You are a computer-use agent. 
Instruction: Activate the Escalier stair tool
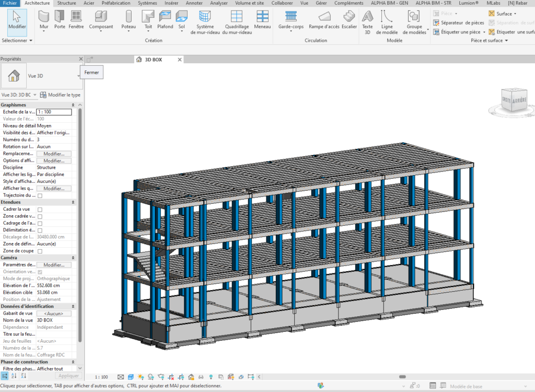coord(349,20)
